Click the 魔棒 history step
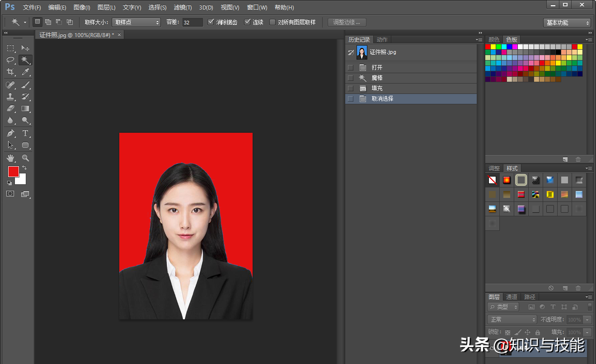This screenshot has height=364, width=596. 377,78
